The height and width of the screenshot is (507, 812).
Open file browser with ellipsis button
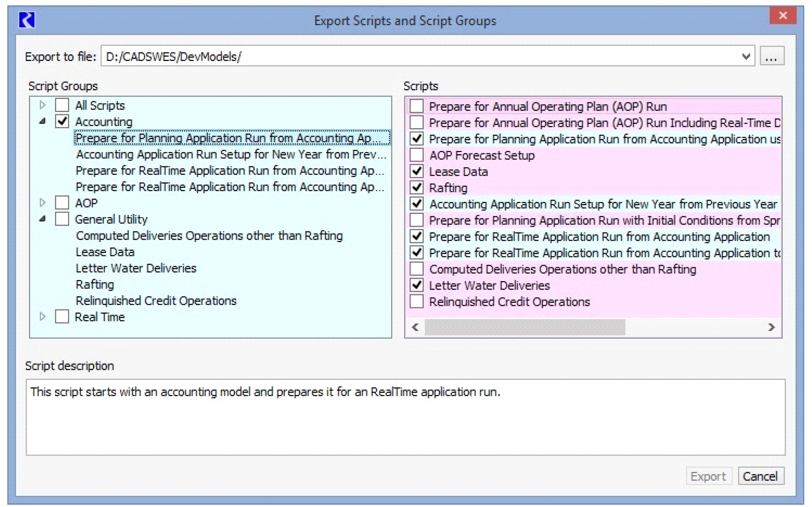coord(771,56)
